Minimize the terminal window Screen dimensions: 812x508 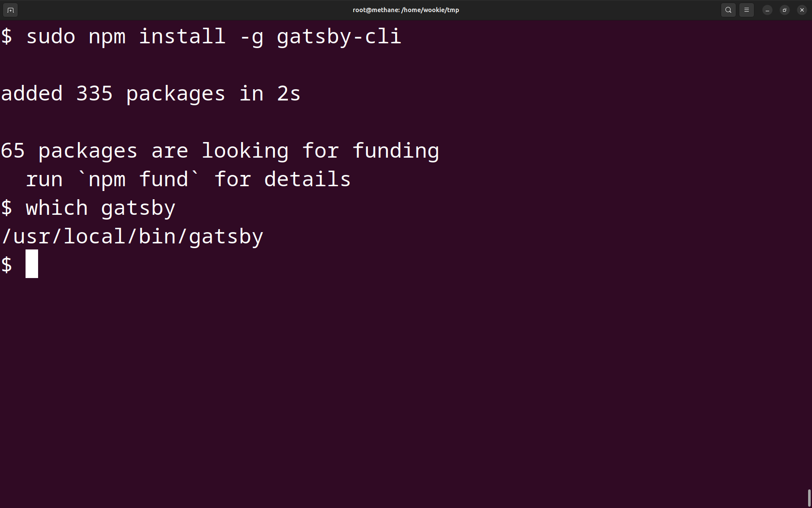767,10
